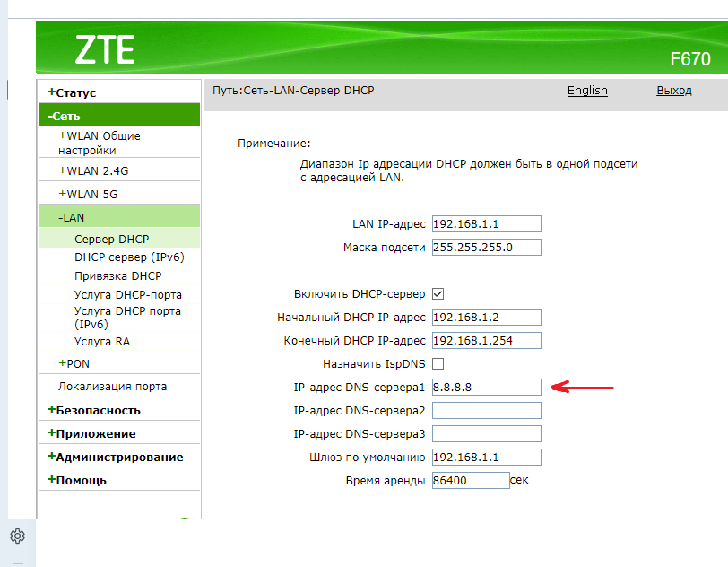
Task: Collapse the LAN submenu
Action: [72, 217]
